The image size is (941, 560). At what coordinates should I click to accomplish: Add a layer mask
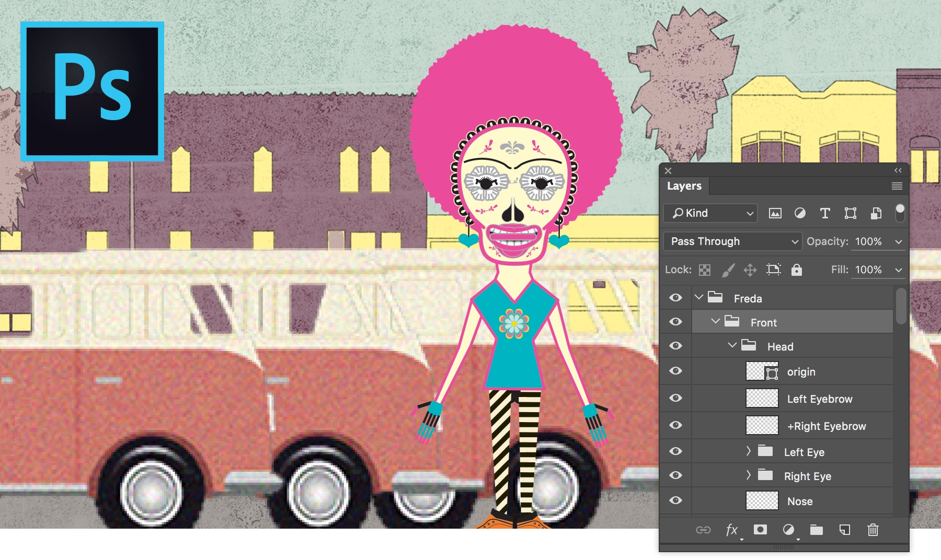tap(761, 530)
